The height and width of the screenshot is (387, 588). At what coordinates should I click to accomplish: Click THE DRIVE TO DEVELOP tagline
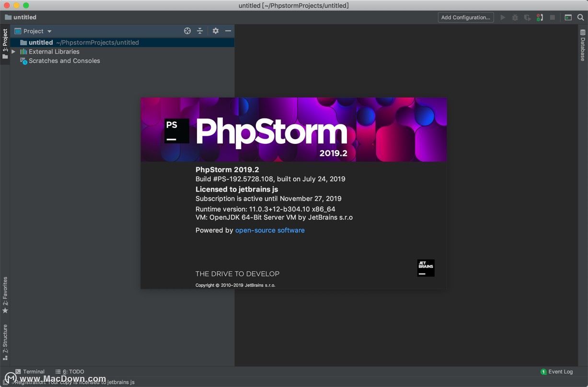tap(237, 274)
